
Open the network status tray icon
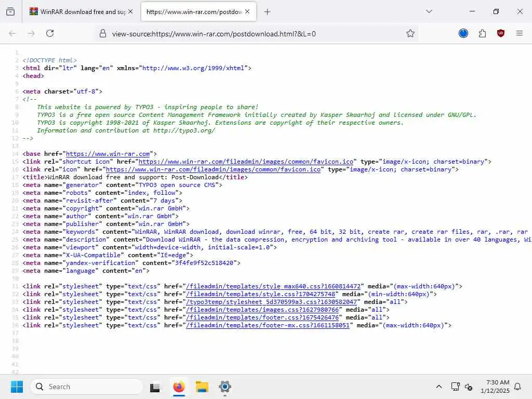click(455, 387)
